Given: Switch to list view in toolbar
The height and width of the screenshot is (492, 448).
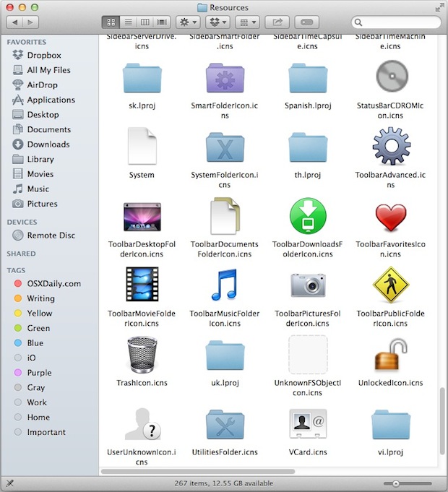Looking at the screenshot, I should pos(127,23).
